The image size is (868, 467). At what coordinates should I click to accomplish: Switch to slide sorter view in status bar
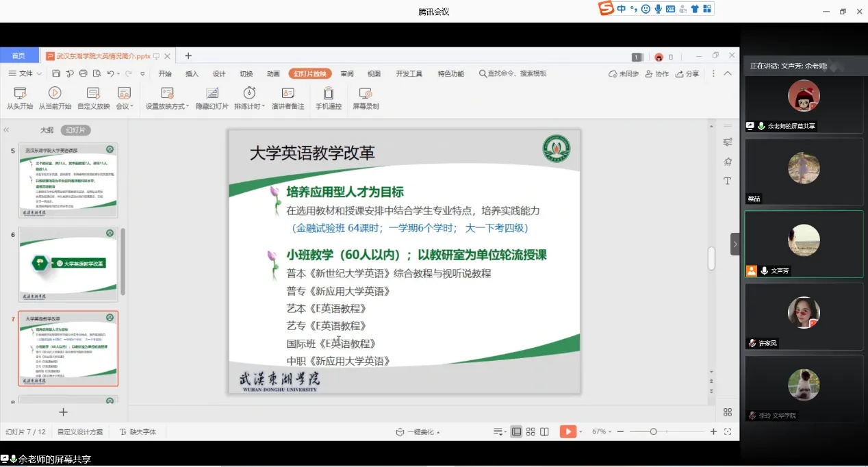tap(531, 431)
